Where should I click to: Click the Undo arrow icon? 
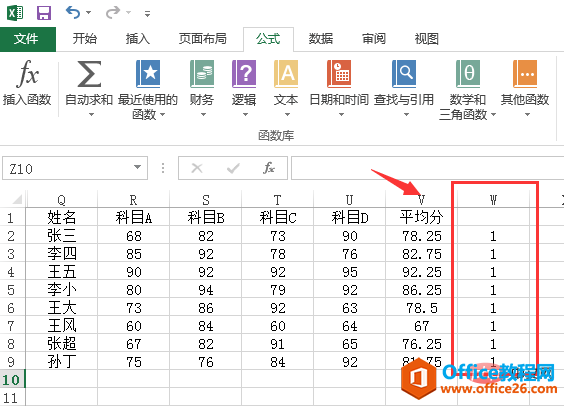pos(73,13)
